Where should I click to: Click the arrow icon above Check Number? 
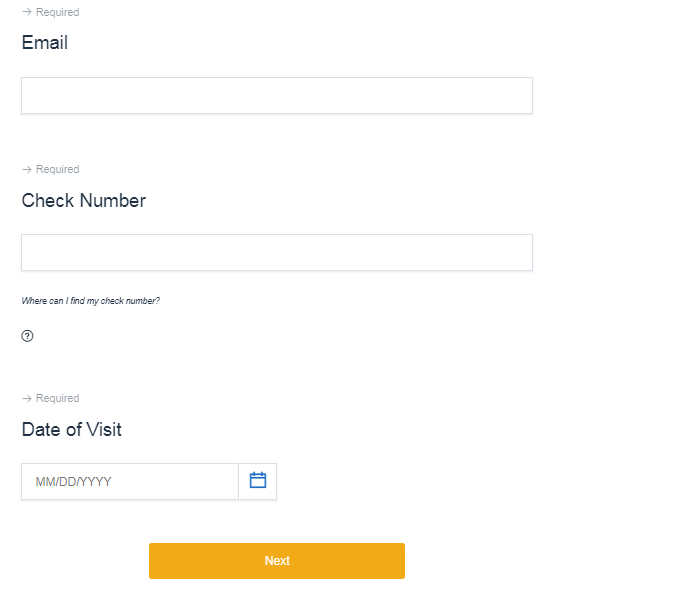(x=27, y=169)
